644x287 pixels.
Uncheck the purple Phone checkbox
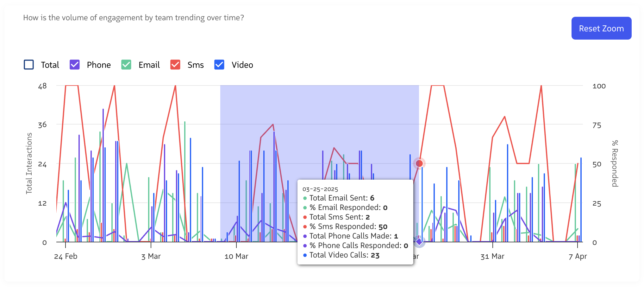(x=75, y=65)
